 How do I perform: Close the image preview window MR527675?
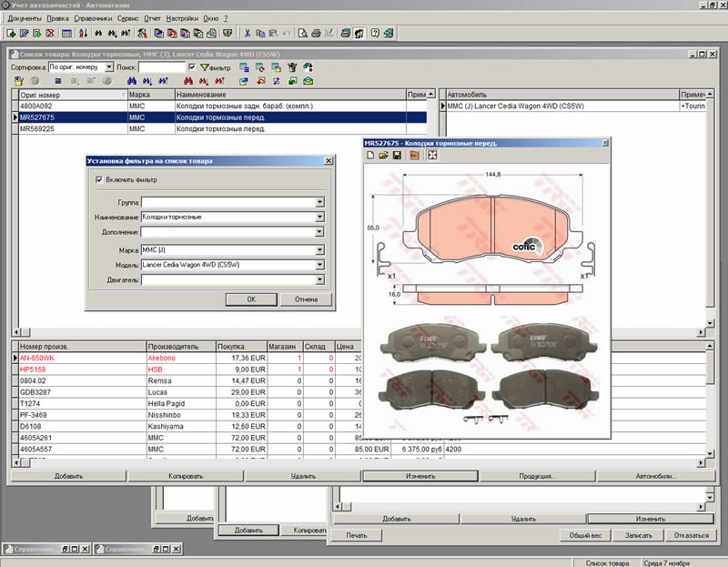[x=605, y=143]
